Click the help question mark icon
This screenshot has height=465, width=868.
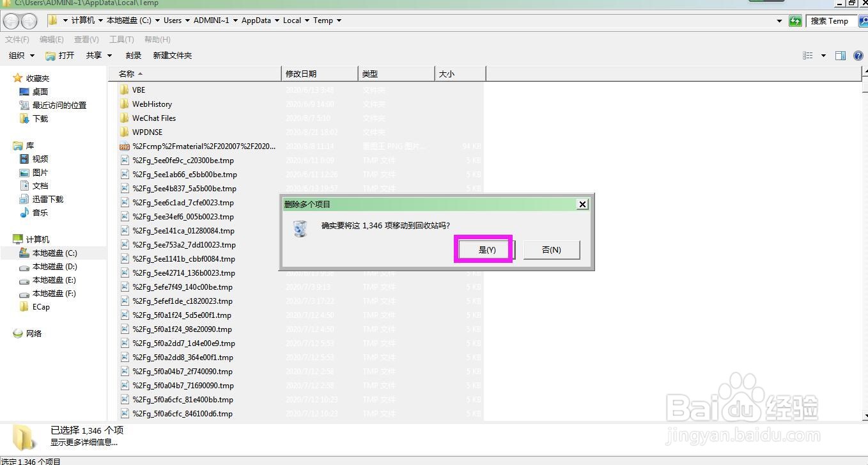[858, 56]
